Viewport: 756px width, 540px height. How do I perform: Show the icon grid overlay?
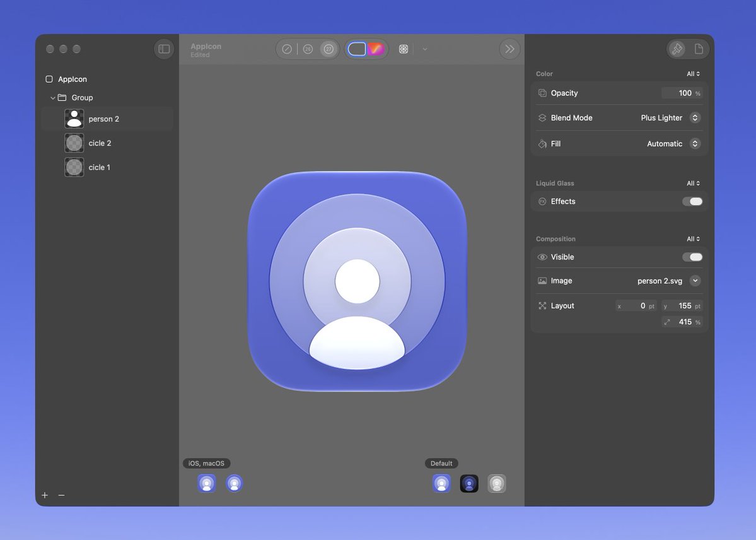[x=404, y=49]
